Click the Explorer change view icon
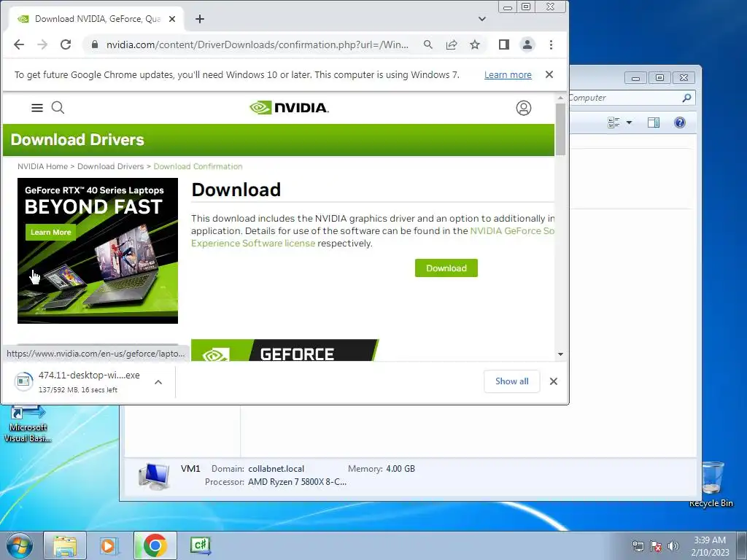Screen dimensions: 747x560 click(614, 122)
